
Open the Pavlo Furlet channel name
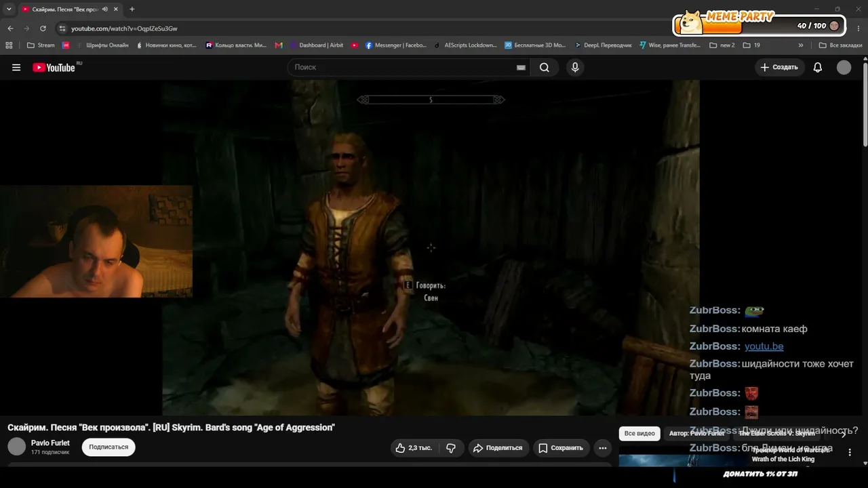(x=50, y=443)
